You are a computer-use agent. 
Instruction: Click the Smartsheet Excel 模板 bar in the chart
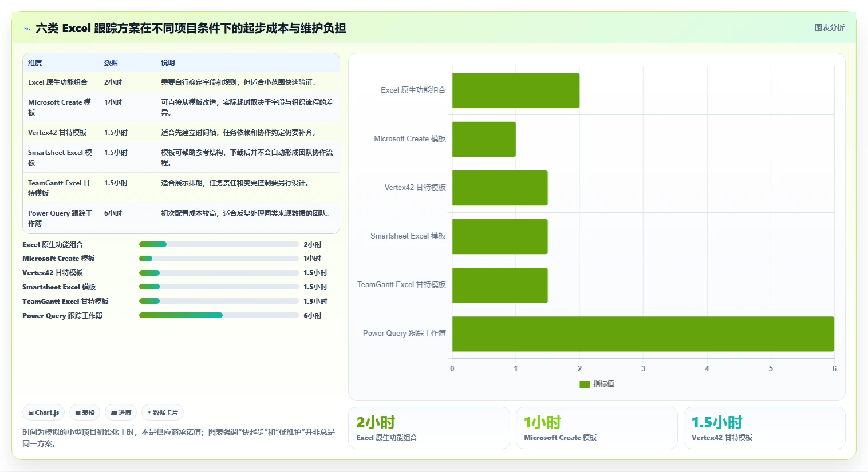(x=500, y=236)
